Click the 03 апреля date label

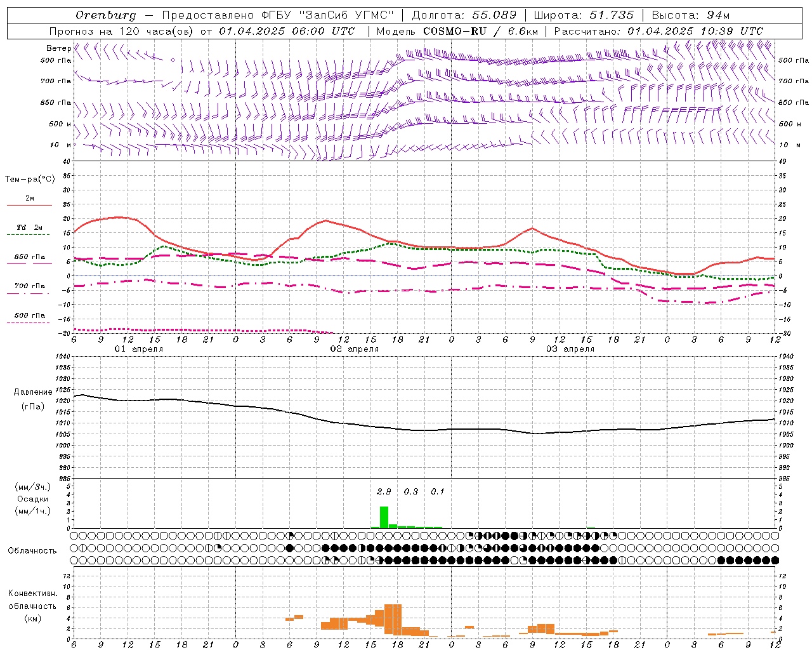coord(570,349)
